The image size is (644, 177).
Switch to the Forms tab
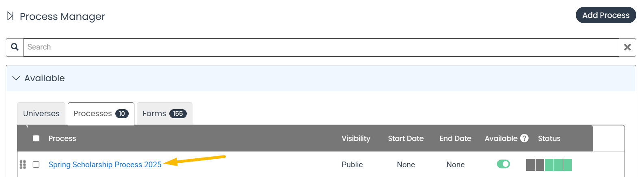click(x=164, y=114)
